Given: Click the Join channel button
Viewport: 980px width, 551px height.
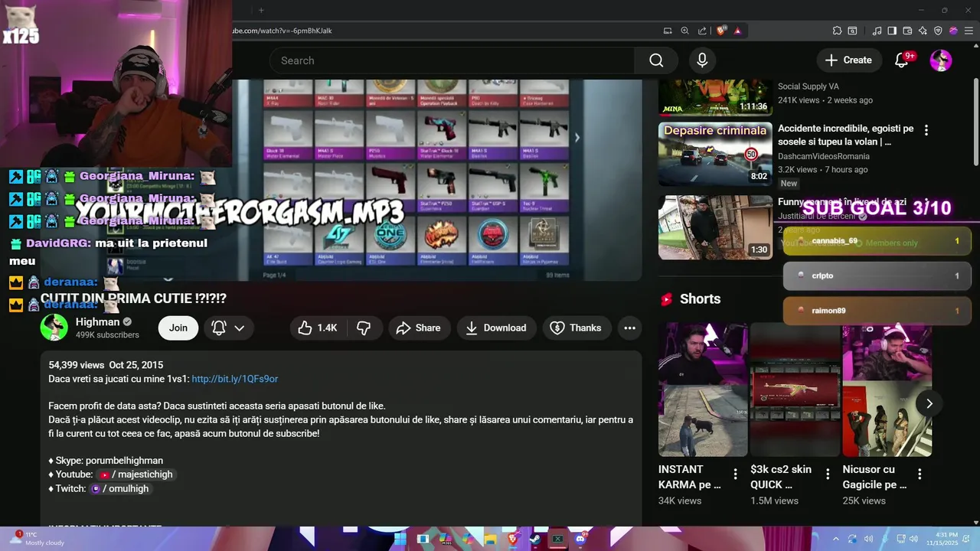Looking at the screenshot, I should [x=178, y=328].
